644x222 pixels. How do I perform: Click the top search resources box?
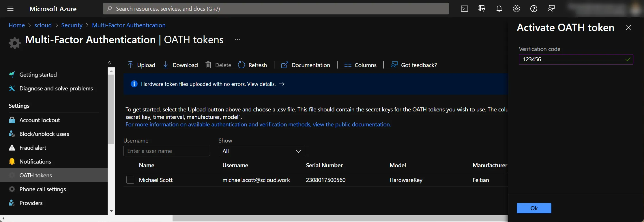click(x=276, y=9)
